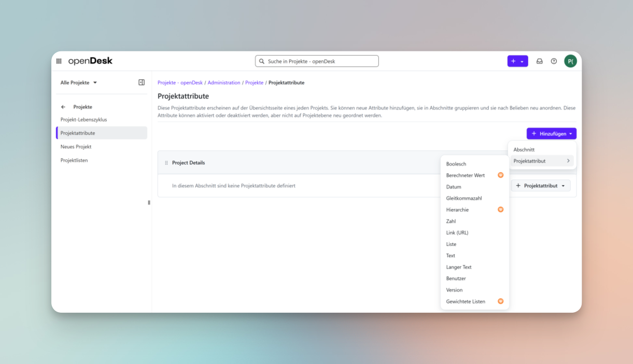Click the Hinzufügen button
The image size is (633, 364).
click(x=551, y=133)
